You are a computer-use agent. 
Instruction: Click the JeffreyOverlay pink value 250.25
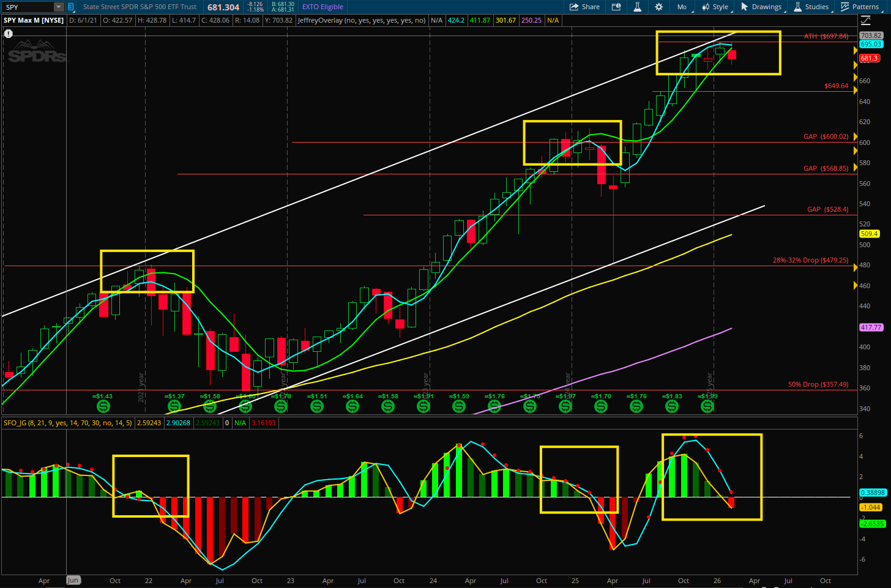pos(531,20)
